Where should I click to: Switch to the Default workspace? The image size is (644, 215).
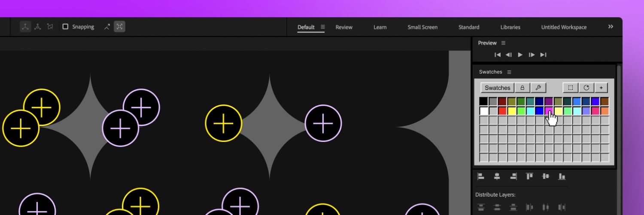306,27
